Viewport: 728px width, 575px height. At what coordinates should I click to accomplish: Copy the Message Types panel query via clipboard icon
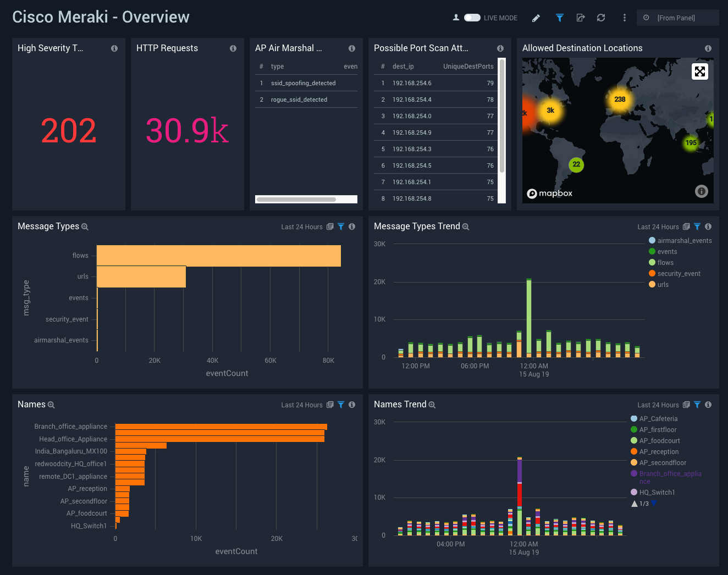tap(329, 226)
